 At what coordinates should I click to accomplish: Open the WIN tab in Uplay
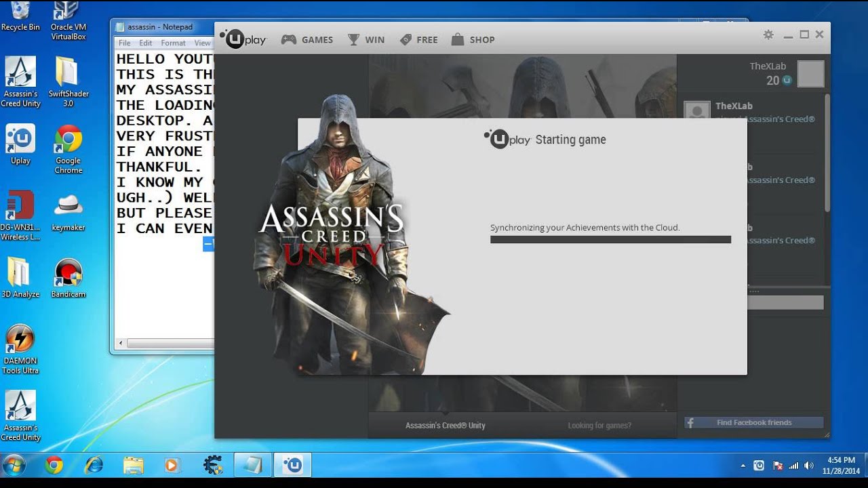click(x=366, y=40)
